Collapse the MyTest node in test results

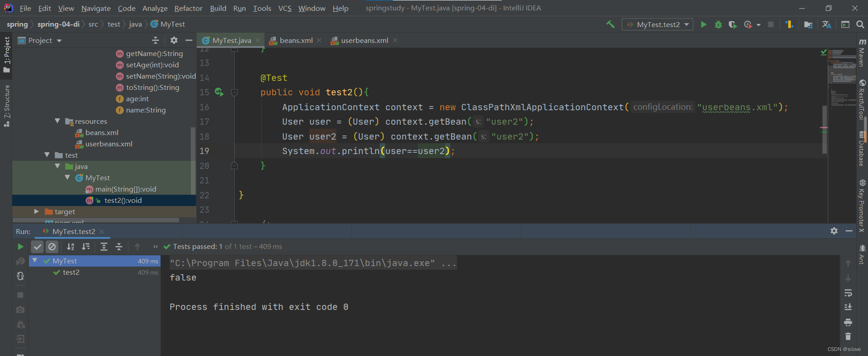[35, 261]
